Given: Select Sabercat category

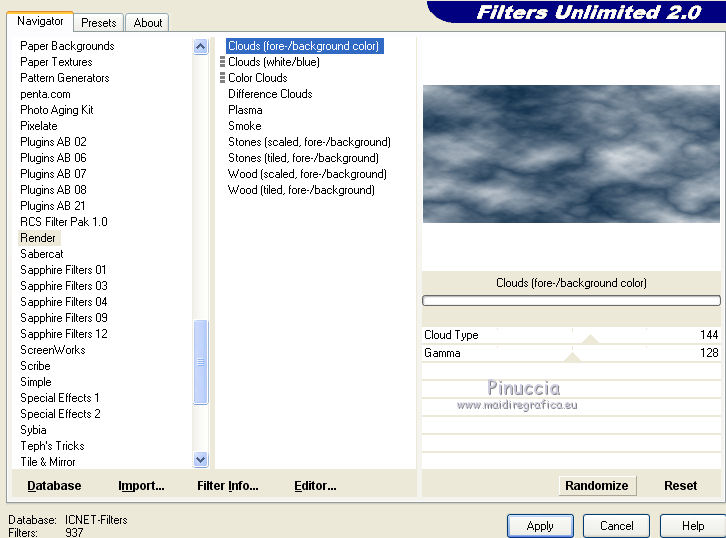Looking at the screenshot, I should (x=42, y=254).
